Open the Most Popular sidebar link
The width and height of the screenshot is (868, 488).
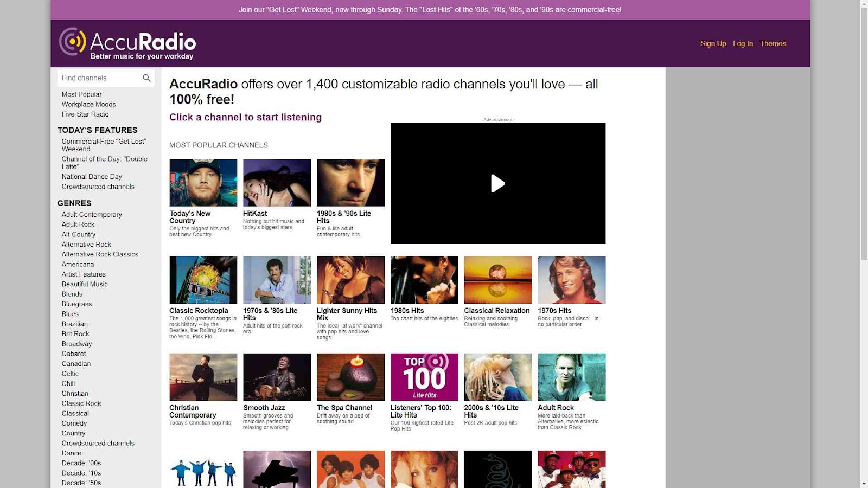(x=81, y=94)
